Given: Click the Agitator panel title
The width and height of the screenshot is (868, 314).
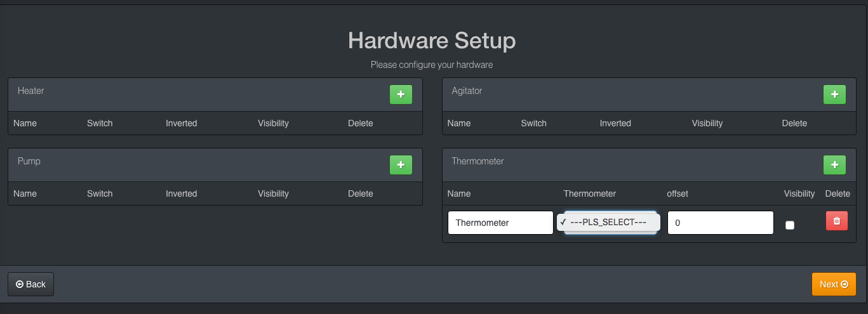Looking at the screenshot, I should click(x=467, y=91).
